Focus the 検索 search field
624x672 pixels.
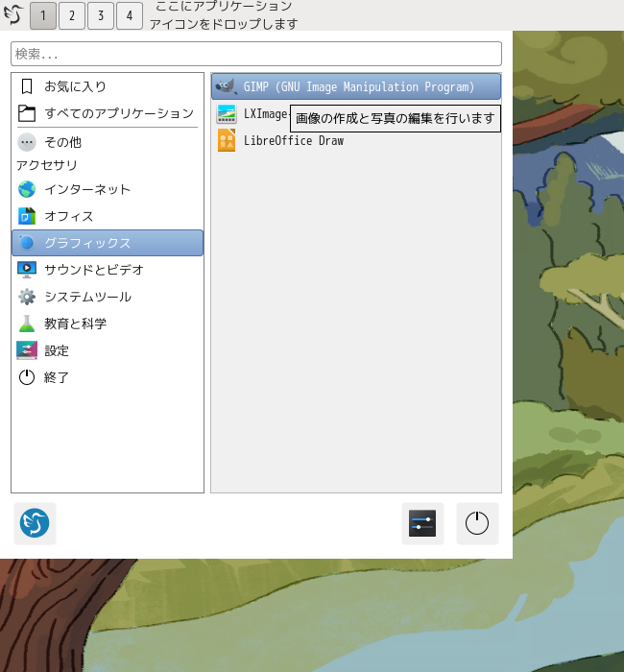click(256, 54)
